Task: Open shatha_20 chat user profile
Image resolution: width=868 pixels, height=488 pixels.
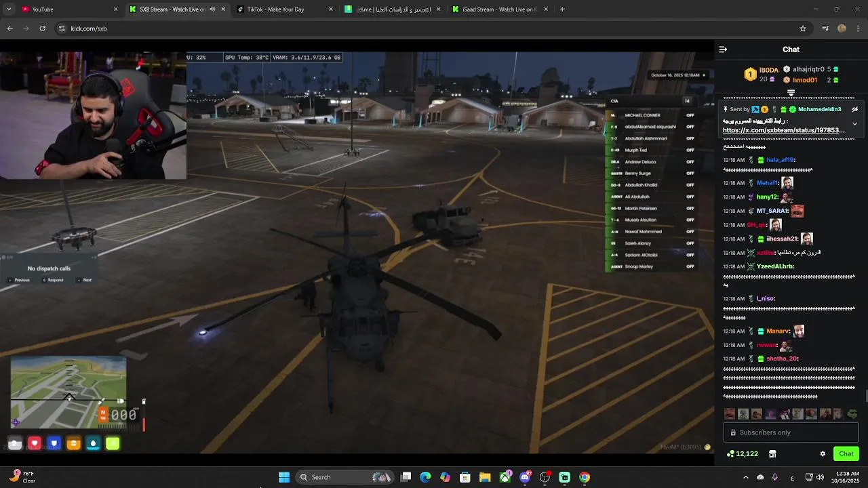Action: click(782, 359)
